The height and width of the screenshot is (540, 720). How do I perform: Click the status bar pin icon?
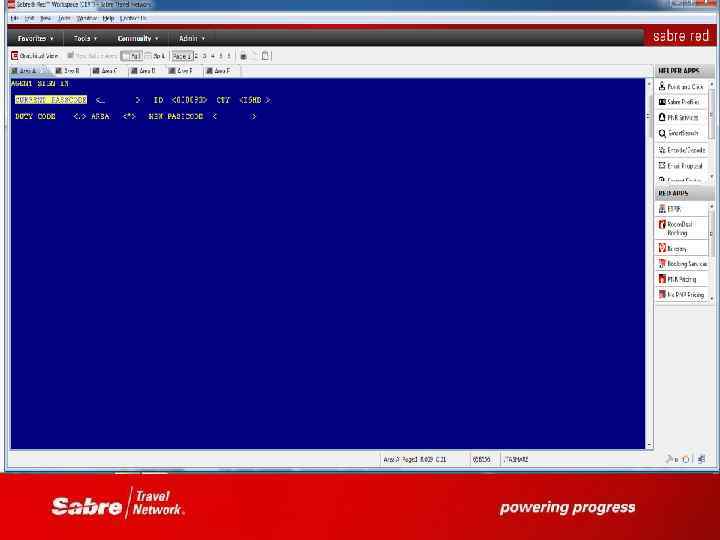pyautogui.click(x=671, y=459)
